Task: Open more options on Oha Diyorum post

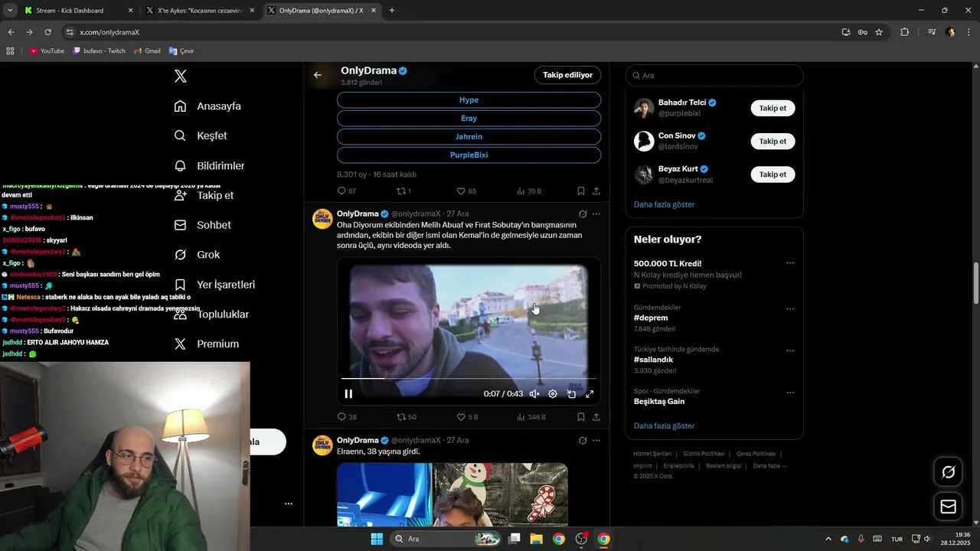Action: coord(596,214)
